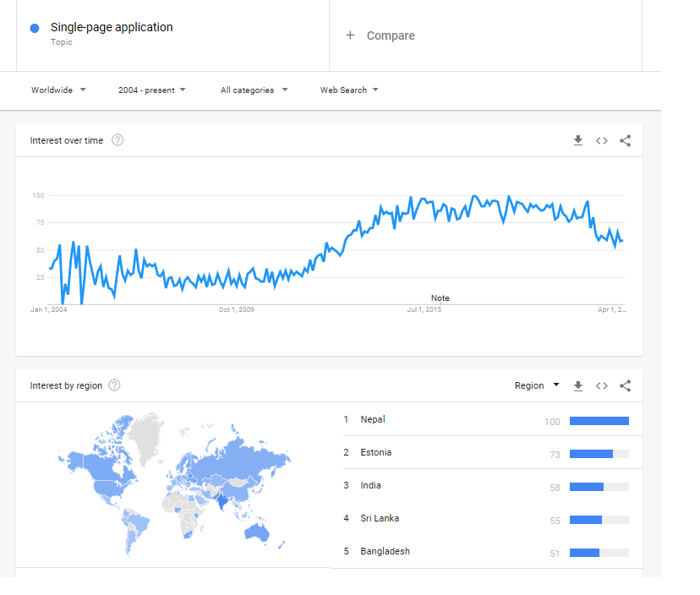This screenshot has height=595, width=700.
Task: Open help for Interest by region
Action: pos(115,385)
